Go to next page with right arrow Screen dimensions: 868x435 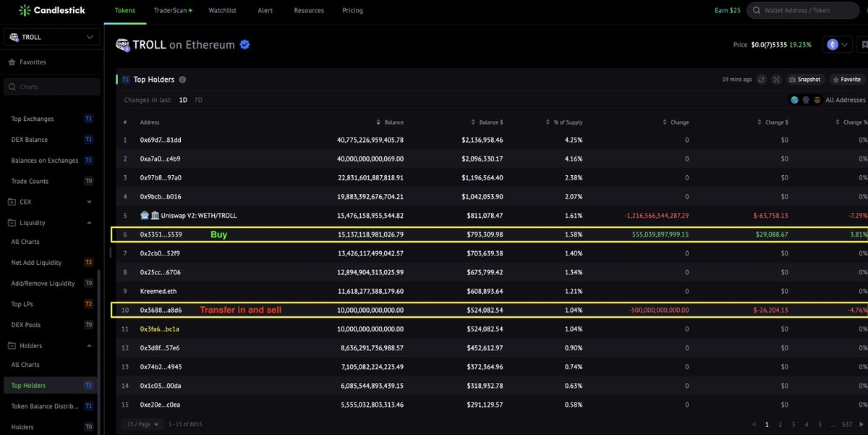tap(860, 425)
